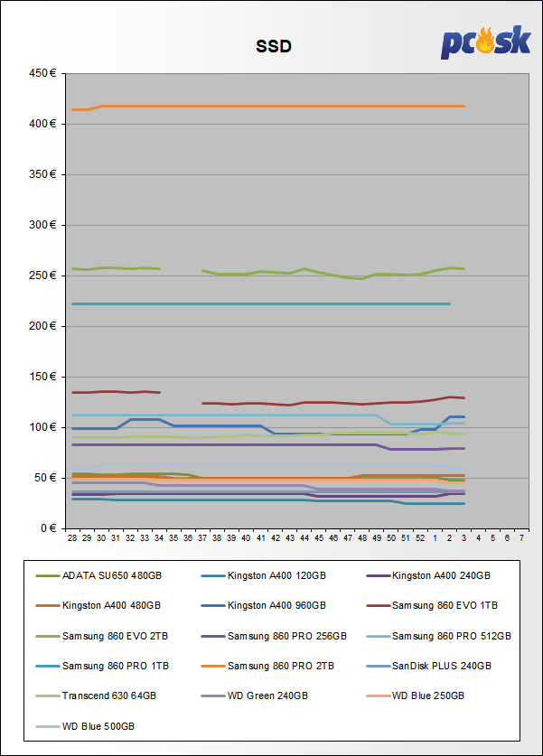This screenshot has height=756, width=543.
Task: Click the Kingston A400 120GB legend entry
Action: (x=264, y=575)
